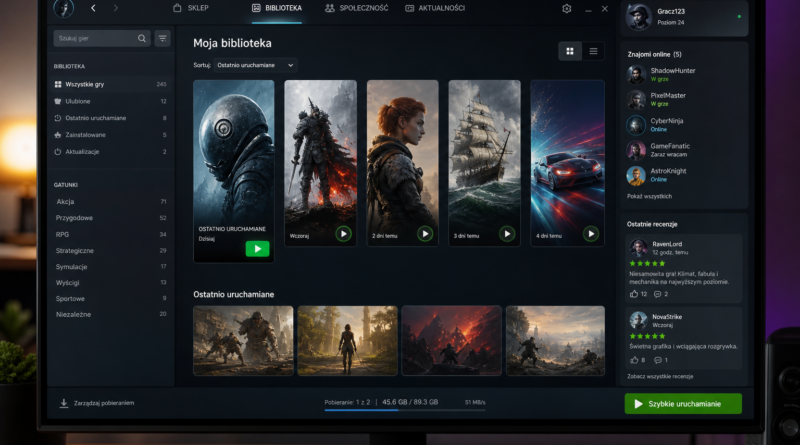Open NovaStrike's reviewer avatar

(638, 320)
